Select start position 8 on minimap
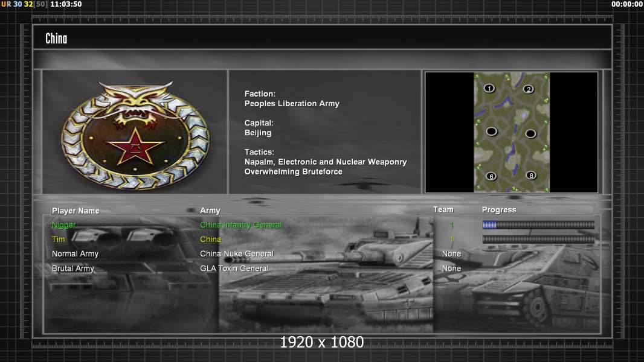The width and height of the screenshot is (644, 362). pyautogui.click(x=530, y=176)
